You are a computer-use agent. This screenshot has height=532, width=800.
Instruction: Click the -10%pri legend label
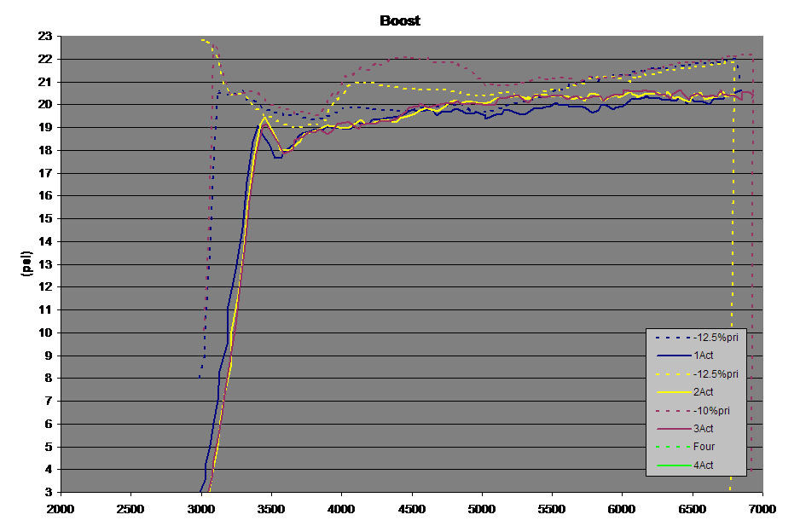pyautogui.click(x=711, y=410)
